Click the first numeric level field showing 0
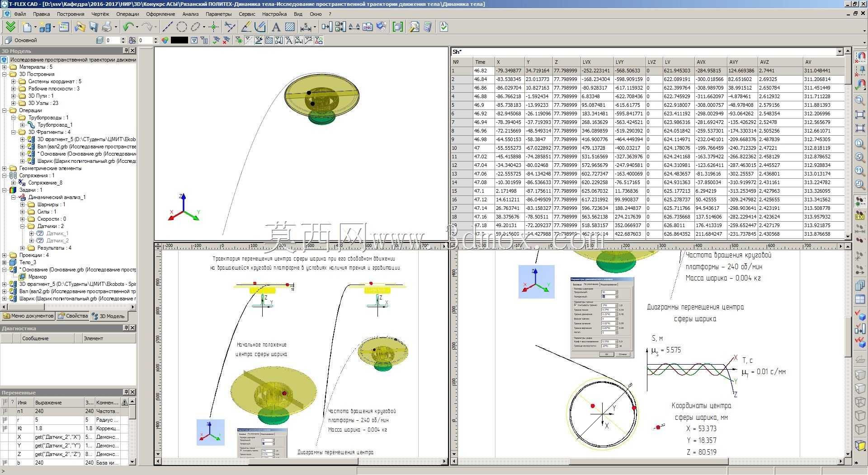868x475 pixels. 113,40
